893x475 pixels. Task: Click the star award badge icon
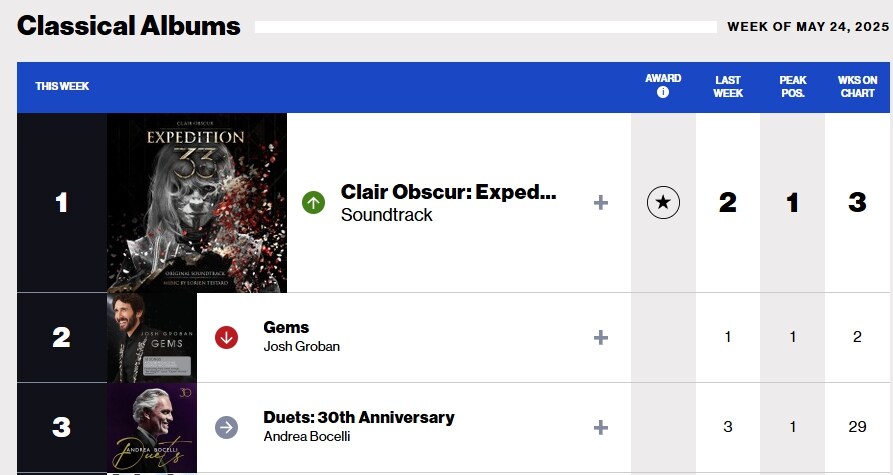[x=663, y=203]
